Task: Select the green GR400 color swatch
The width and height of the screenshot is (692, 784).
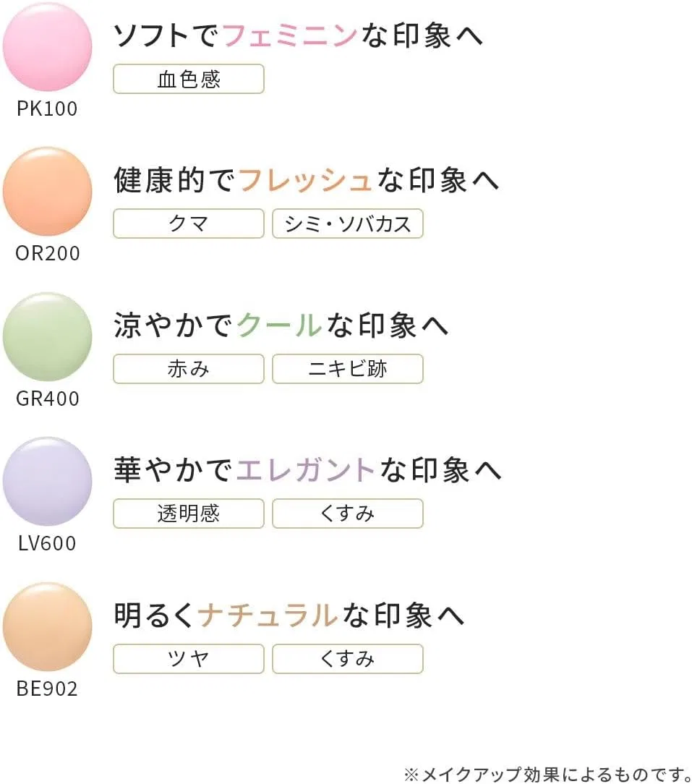Action: point(47,336)
